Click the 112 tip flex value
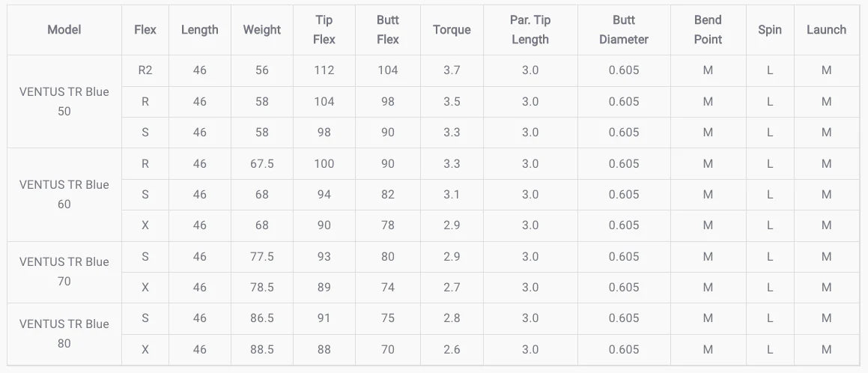The width and height of the screenshot is (868, 373). click(x=324, y=70)
